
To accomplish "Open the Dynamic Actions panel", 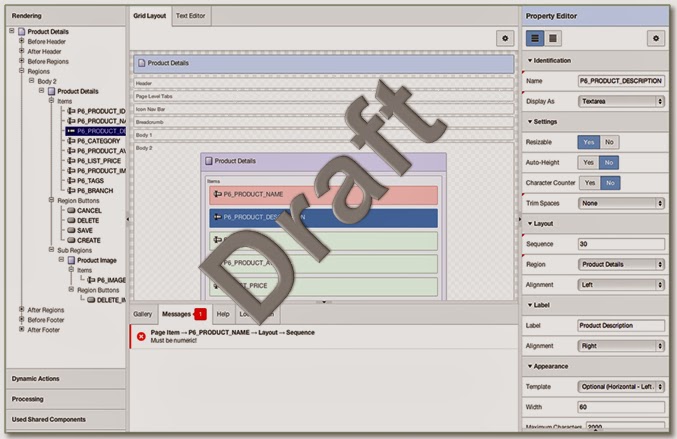I will (66, 379).
